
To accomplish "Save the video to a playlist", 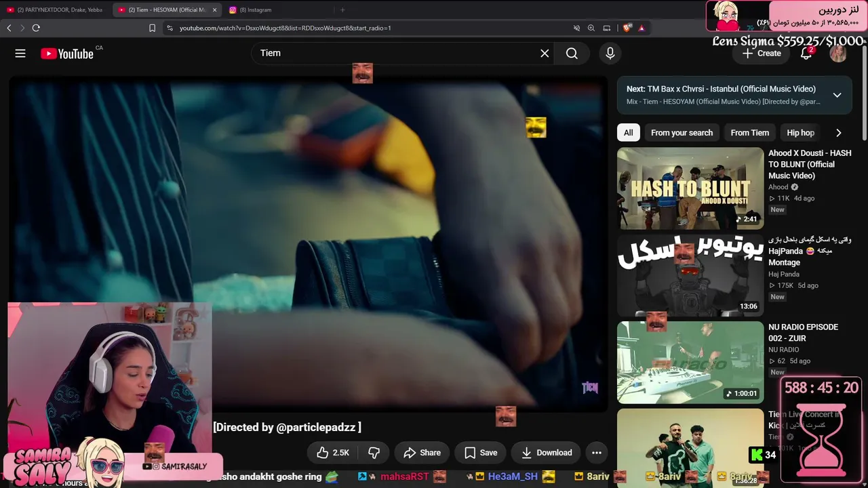I will 480,453.
